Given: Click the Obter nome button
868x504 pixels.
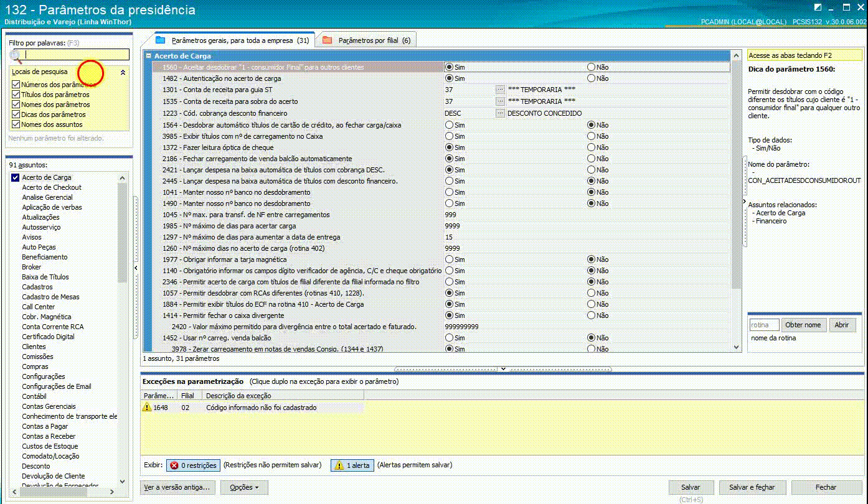Looking at the screenshot, I should (x=803, y=325).
